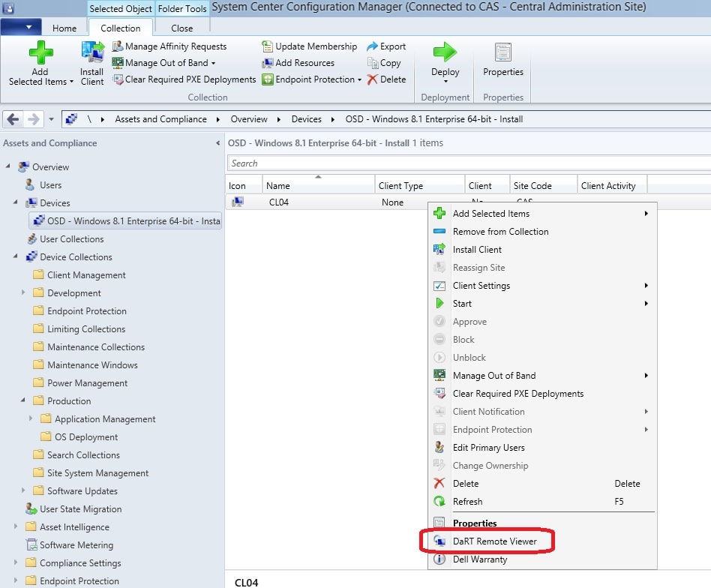Select Software Metering in the tree

[x=76, y=545]
